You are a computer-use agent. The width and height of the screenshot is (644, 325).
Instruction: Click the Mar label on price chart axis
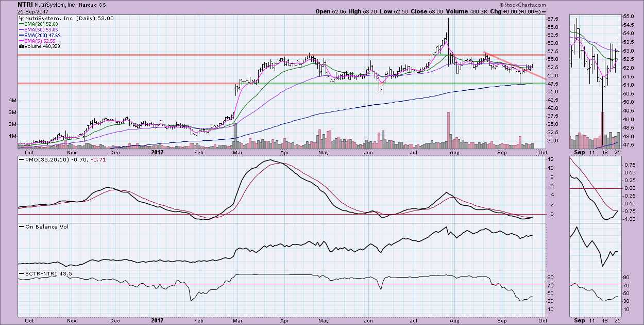point(239,153)
